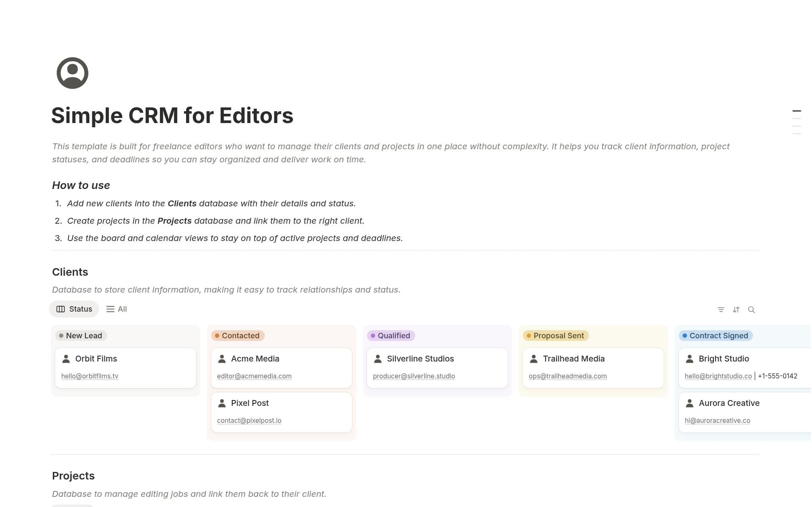Open the contact@pixelpost.io email link
Viewport: 812px width, 507px height.
[249, 420]
